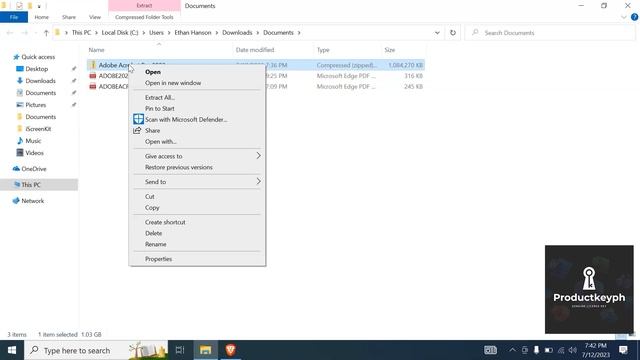Viewport: 640px width, 360px height.
Task: Click Downloads in the breadcrumb path
Action: 237,33
